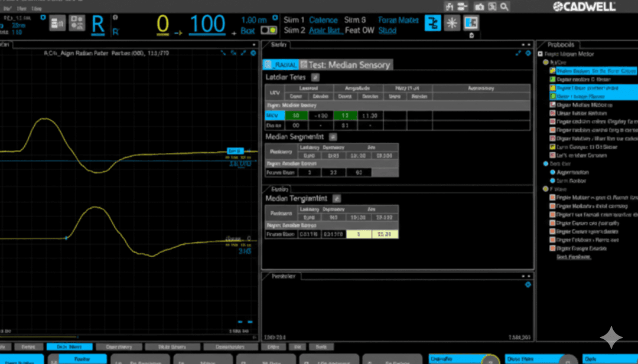
Task: Click the gear icon in the waveform panel
Action: click(x=253, y=53)
